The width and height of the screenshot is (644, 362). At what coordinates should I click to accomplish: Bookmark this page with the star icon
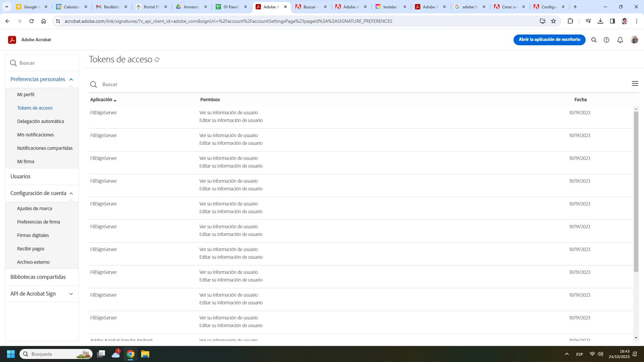pyautogui.click(x=553, y=21)
